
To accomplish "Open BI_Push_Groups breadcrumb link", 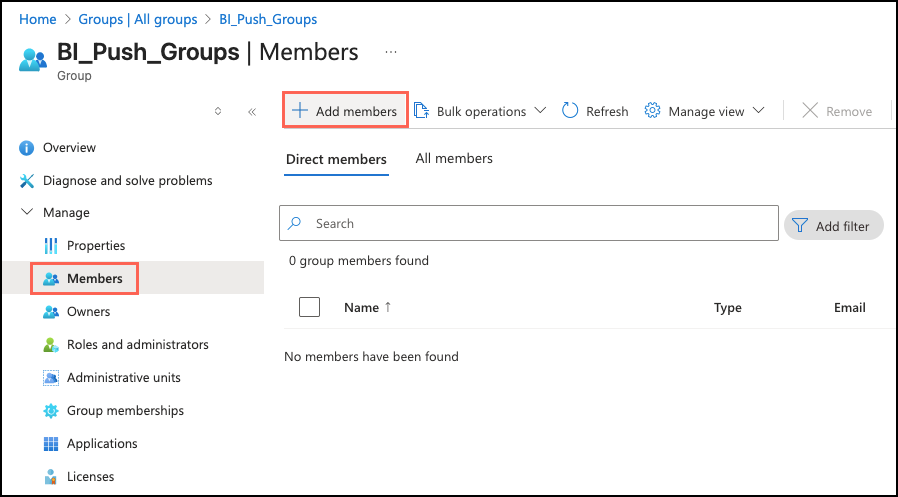I will coord(268,19).
